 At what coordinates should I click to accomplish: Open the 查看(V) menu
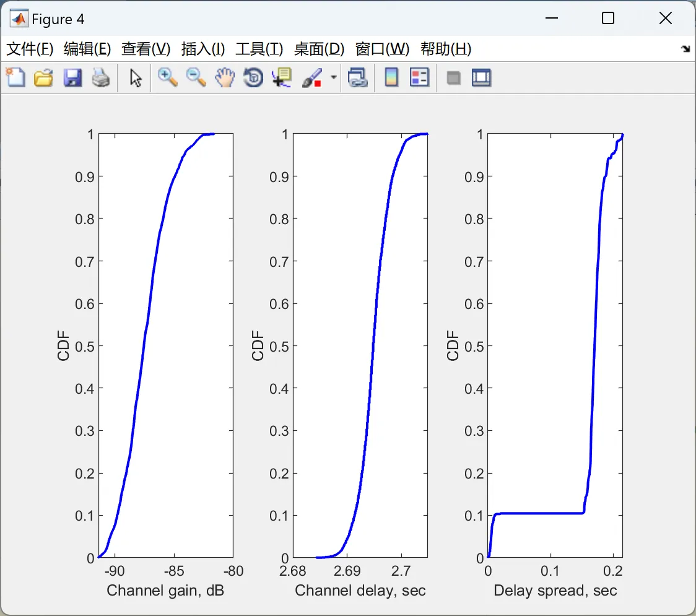(x=146, y=49)
